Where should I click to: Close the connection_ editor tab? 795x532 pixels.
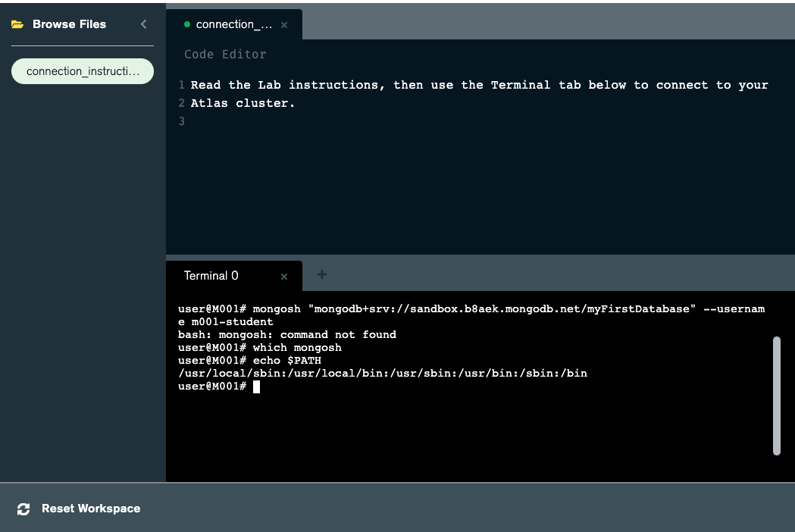[x=284, y=25]
